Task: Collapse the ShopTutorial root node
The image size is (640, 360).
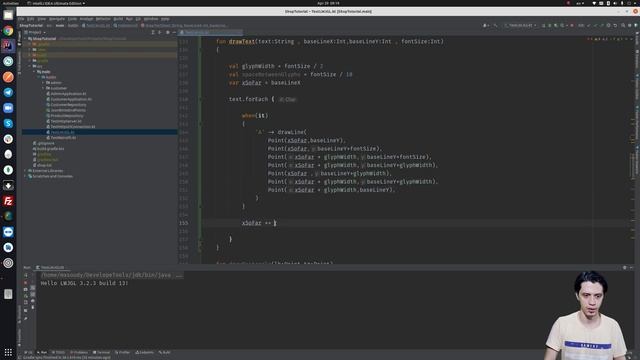Action: (25, 39)
